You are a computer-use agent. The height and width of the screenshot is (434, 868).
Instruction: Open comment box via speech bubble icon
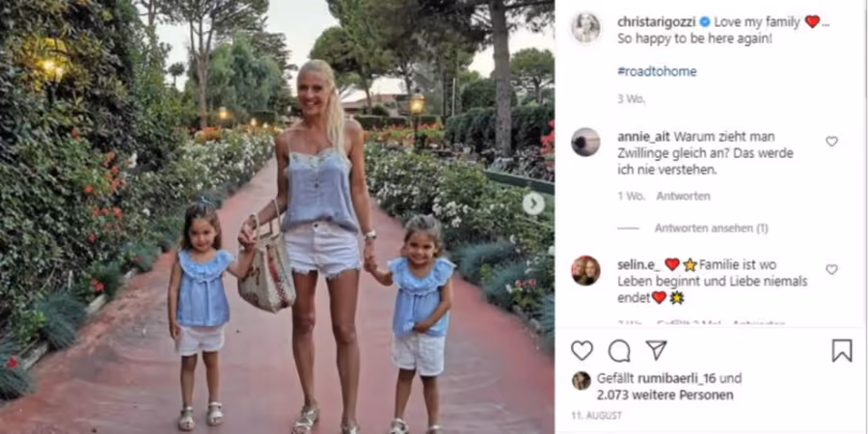[619, 351]
